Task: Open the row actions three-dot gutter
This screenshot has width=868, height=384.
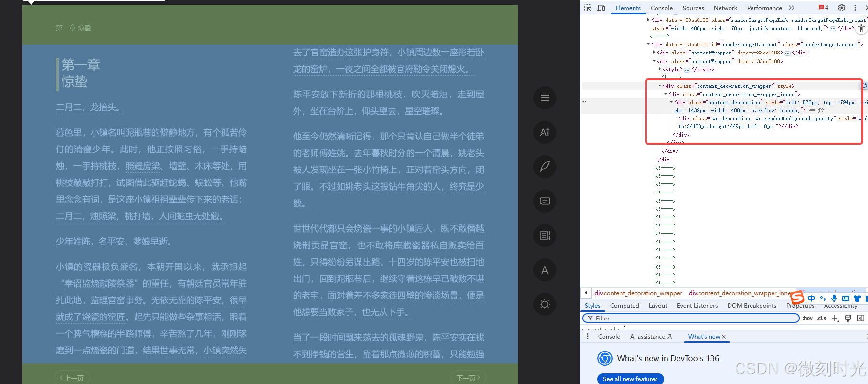Action: (x=584, y=102)
